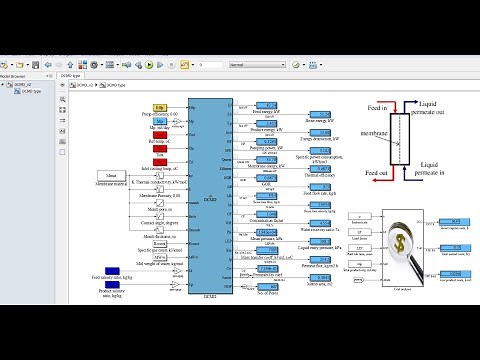Screen dimensions: 480x360
Task: Click the Step Forward simulation button
Action: click(x=160, y=65)
